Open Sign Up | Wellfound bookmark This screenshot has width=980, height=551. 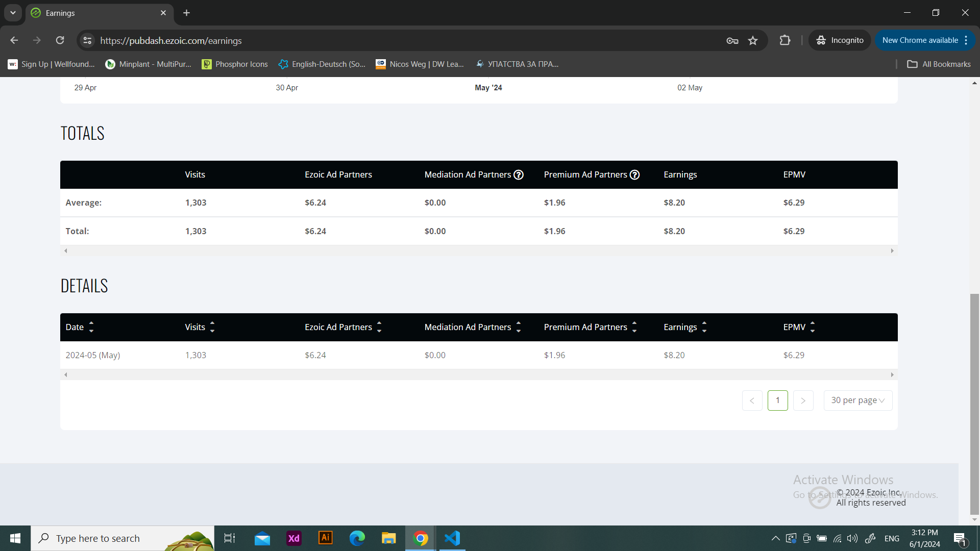pos(52,64)
